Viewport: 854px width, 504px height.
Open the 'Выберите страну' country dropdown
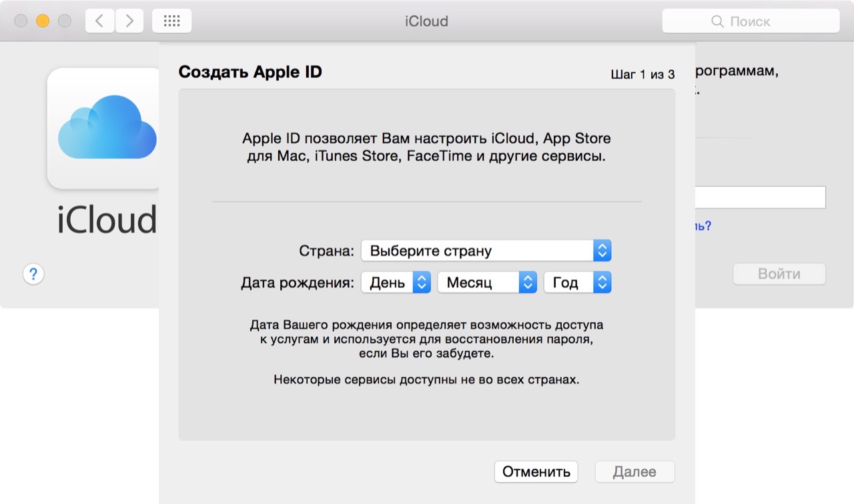tap(486, 251)
